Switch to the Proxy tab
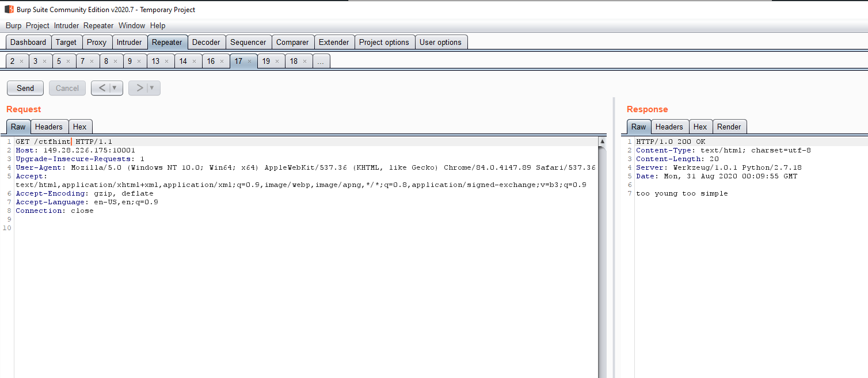The width and height of the screenshot is (868, 378). [97, 42]
